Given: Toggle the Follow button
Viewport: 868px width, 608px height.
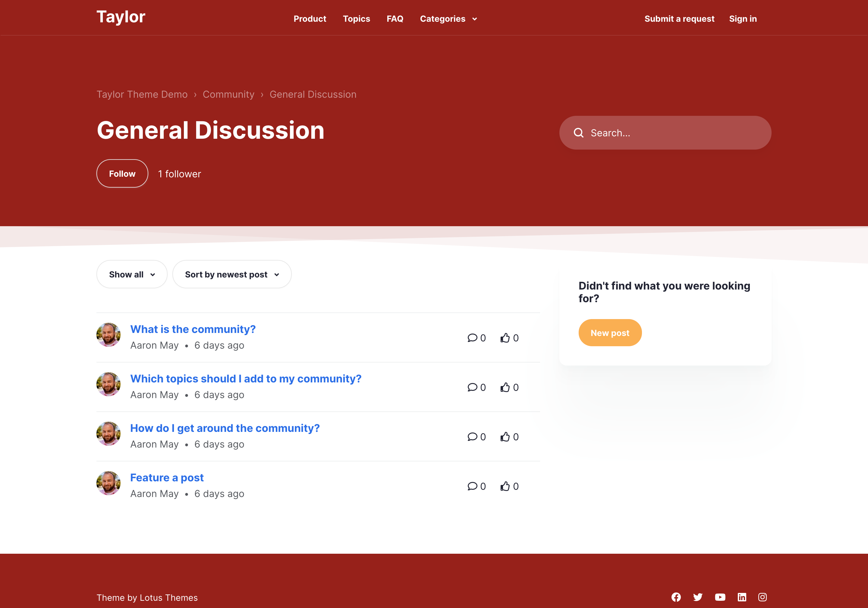Looking at the screenshot, I should point(122,174).
